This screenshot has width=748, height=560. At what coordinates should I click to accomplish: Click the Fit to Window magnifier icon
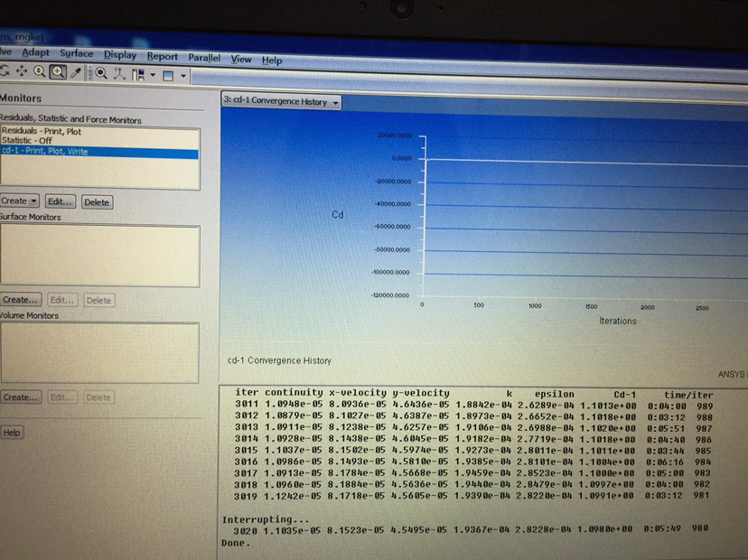(101, 73)
